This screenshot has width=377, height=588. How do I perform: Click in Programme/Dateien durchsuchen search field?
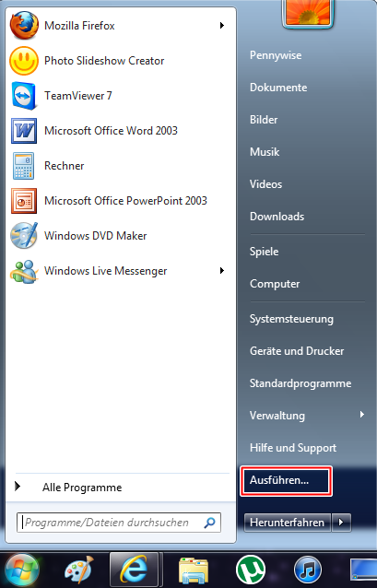coord(119,523)
